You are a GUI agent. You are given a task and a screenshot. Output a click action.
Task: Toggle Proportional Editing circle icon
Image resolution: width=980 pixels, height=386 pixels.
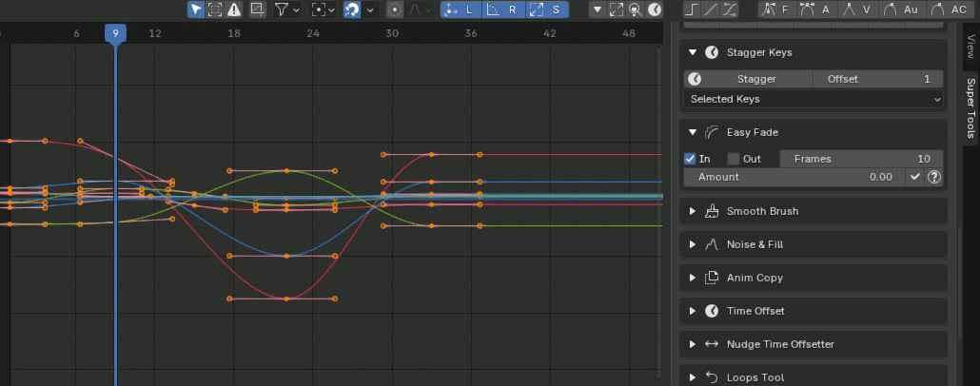(394, 10)
